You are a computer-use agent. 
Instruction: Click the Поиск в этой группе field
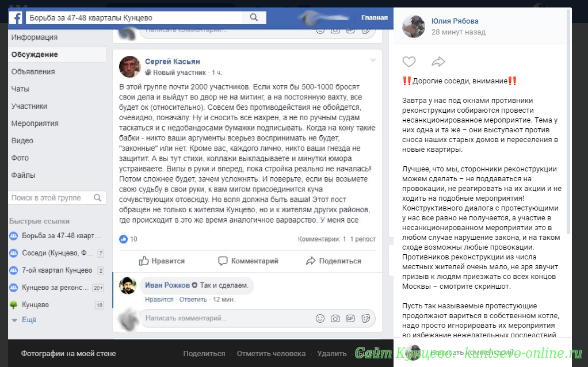(x=57, y=198)
